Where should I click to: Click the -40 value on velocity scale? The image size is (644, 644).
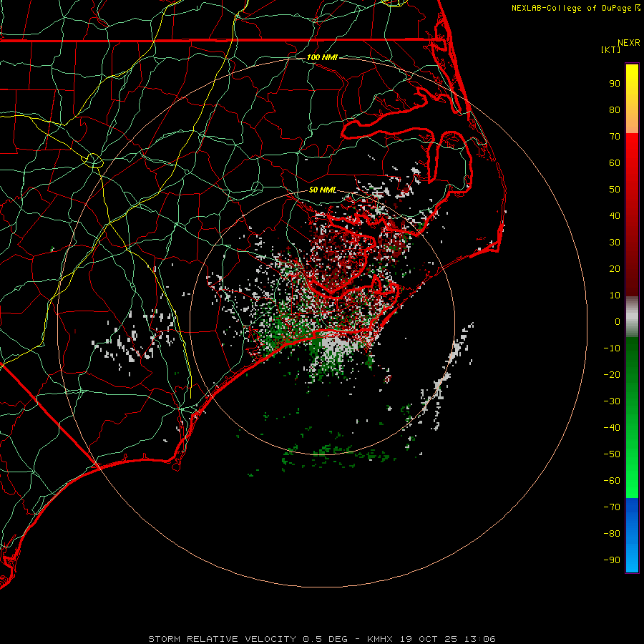tap(612, 428)
